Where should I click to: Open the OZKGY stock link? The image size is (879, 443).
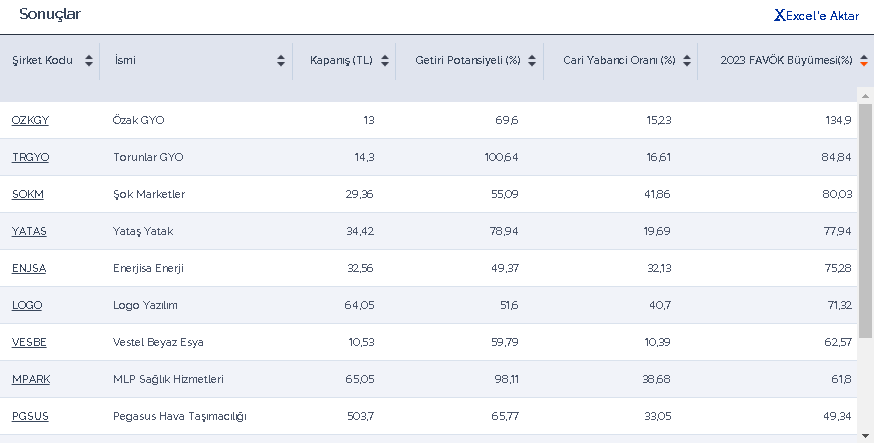30,120
